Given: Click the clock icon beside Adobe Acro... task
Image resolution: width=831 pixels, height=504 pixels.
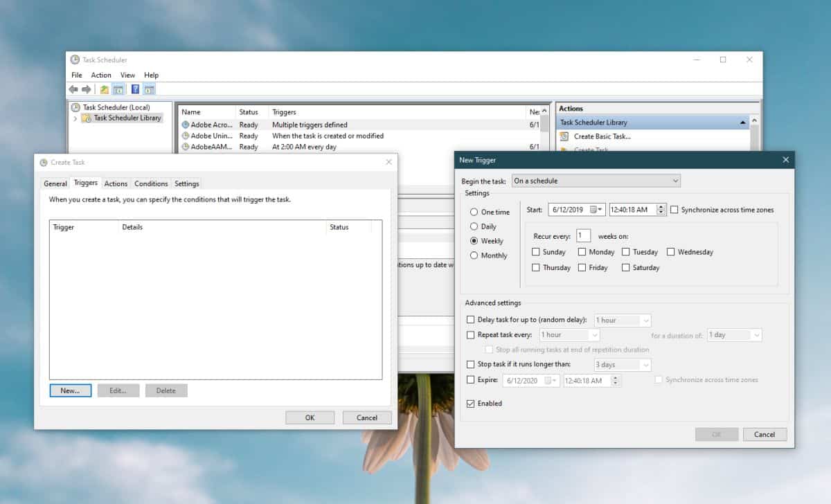Looking at the screenshot, I should coord(185,125).
